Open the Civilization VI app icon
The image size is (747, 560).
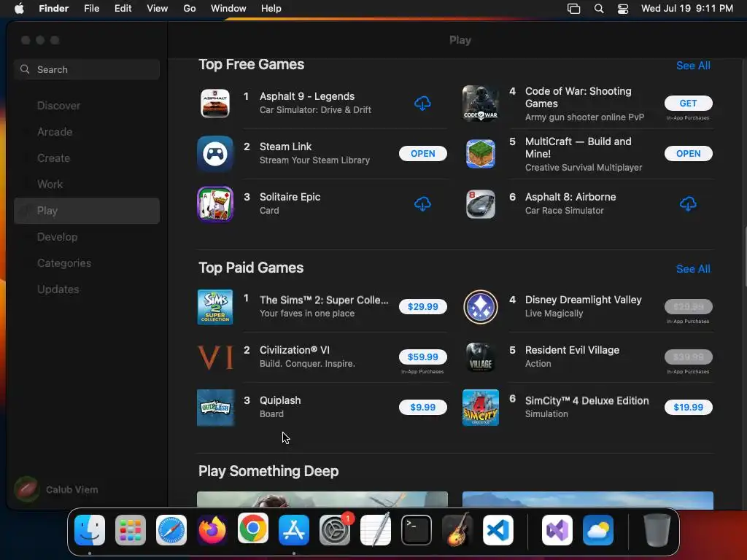point(215,357)
